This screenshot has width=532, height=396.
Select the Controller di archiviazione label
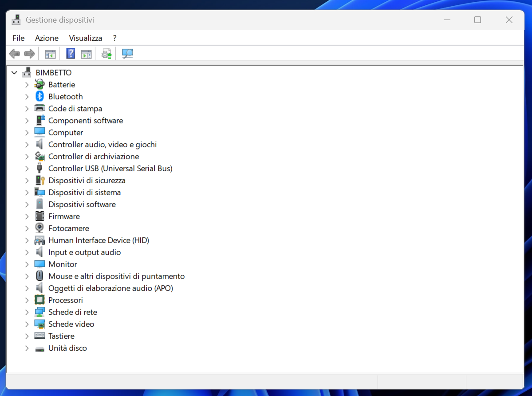pyautogui.click(x=94, y=156)
